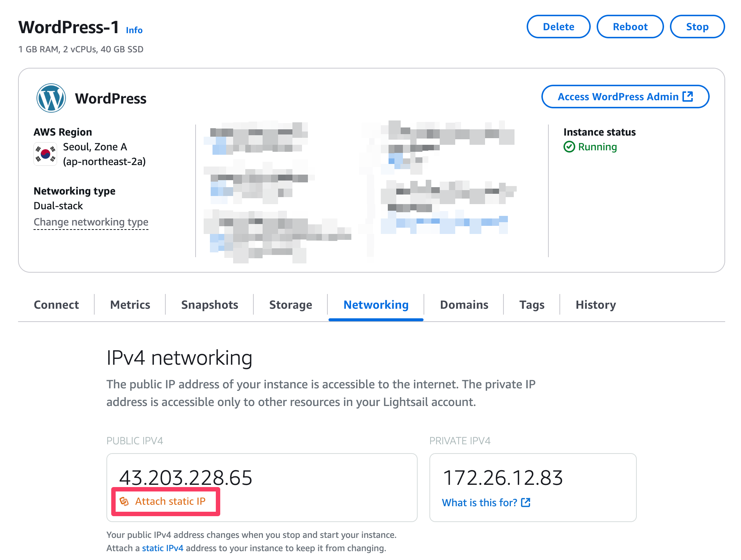The width and height of the screenshot is (741, 560).
Task: Go to the Snapshots tab
Action: [210, 305]
